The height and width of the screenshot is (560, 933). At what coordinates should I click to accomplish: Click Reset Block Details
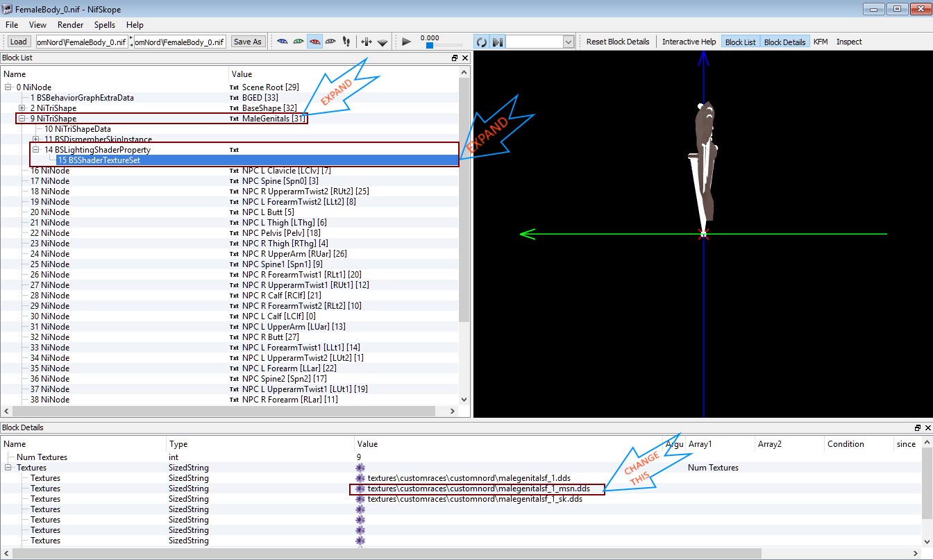point(618,42)
